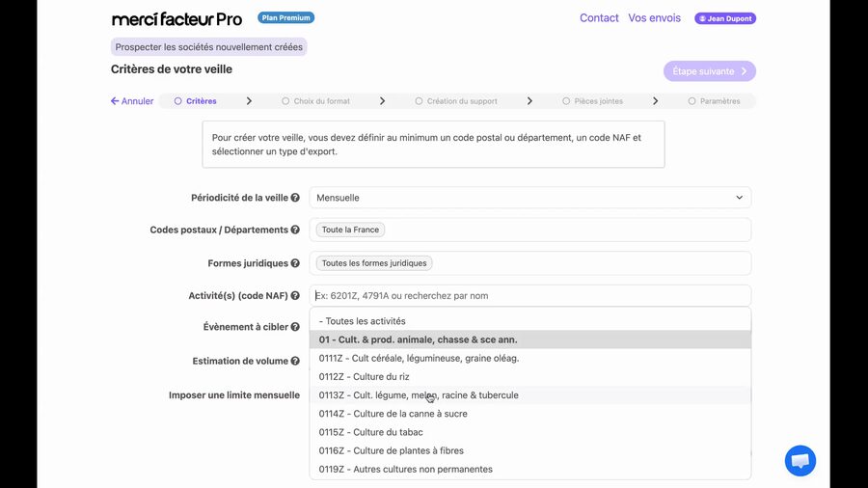868x488 pixels.
Task: Click help icon next to Évènement à cibler
Action: click(295, 327)
